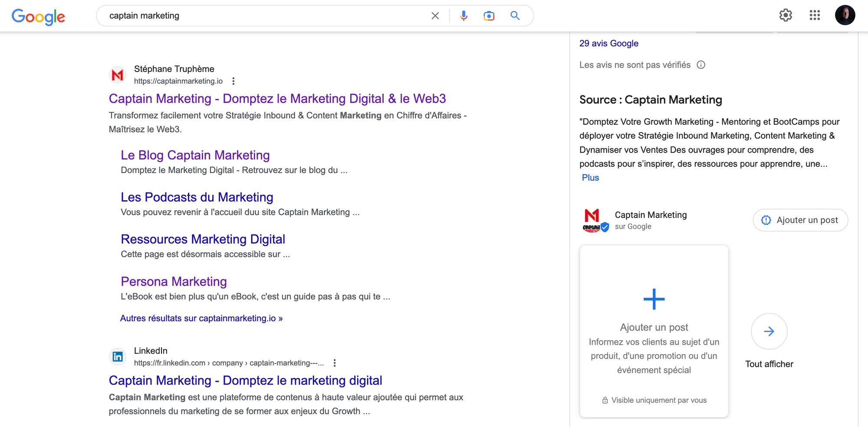Click fr.linkedin.com breadcrumb URL
This screenshot has height=427, width=868.
tap(229, 363)
